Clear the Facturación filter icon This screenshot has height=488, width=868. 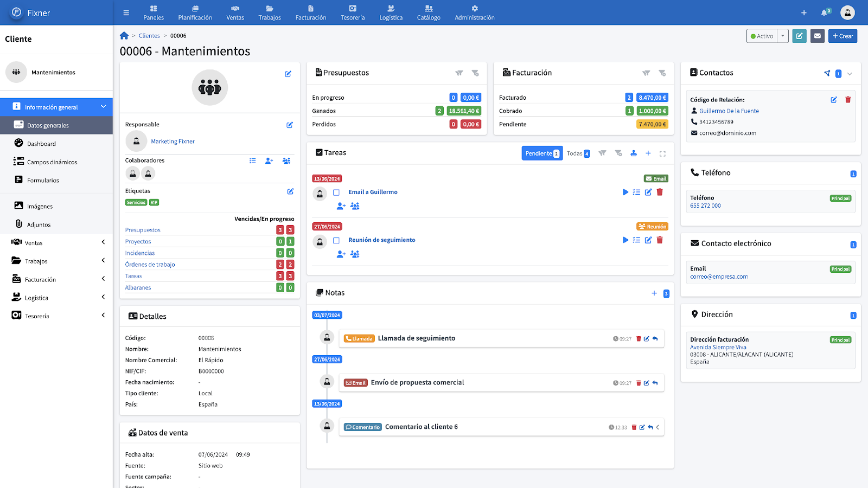click(x=662, y=73)
